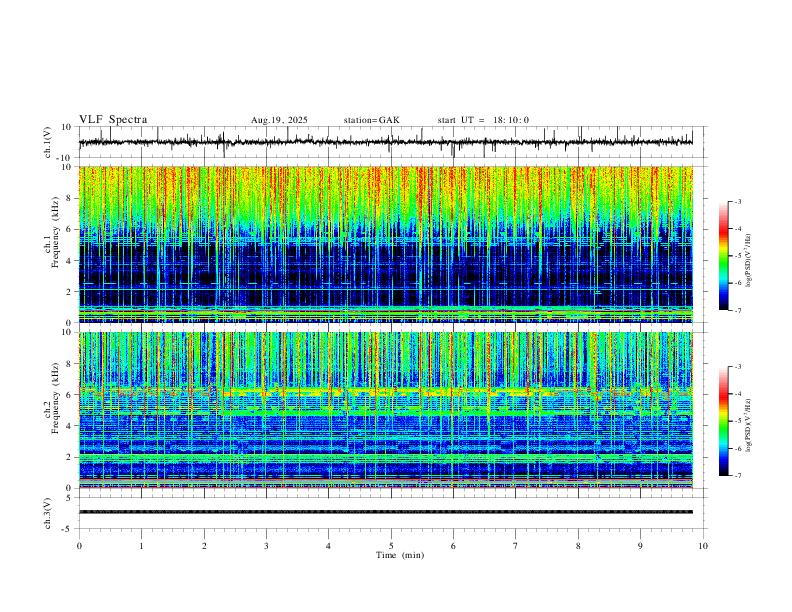Screen dimensions: 792x612
Task: Click the ch.1 spectrogram panel
Action: (386, 244)
